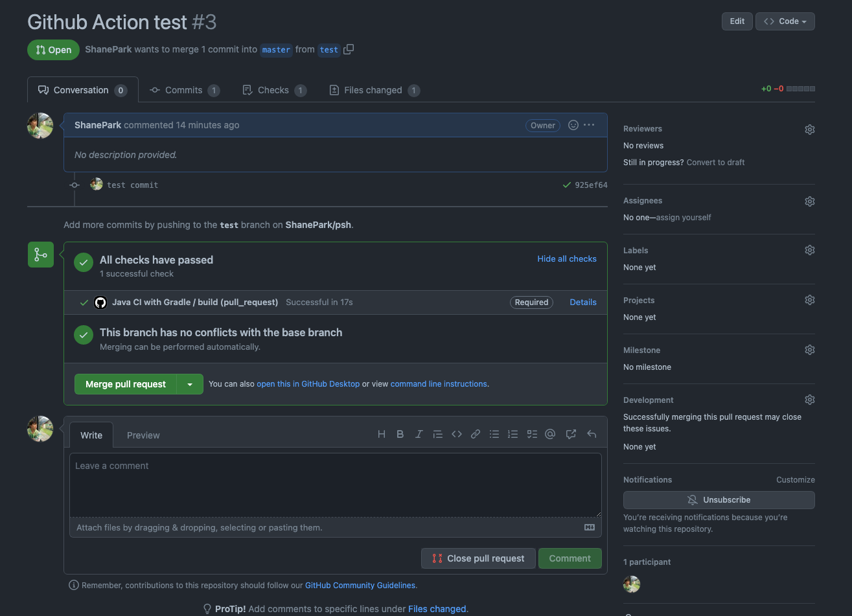Apply italic formatting in the comment
This screenshot has height=616, width=852.
[419, 434]
